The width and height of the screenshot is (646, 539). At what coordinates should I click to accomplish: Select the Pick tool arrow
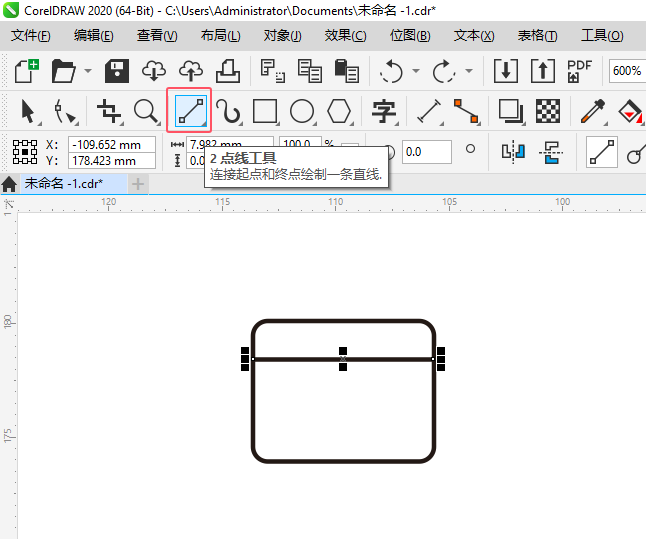point(28,111)
